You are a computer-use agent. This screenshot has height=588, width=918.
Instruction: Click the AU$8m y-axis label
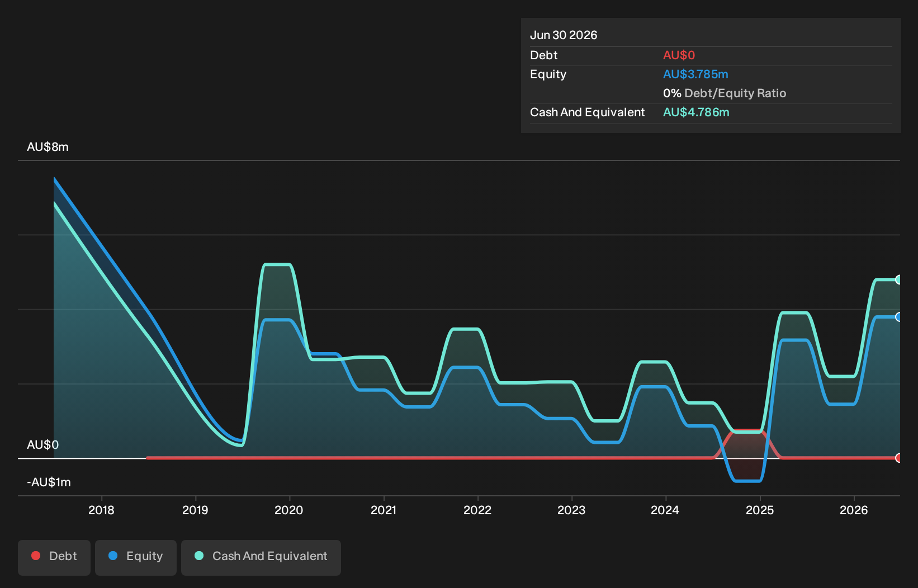pyautogui.click(x=48, y=147)
